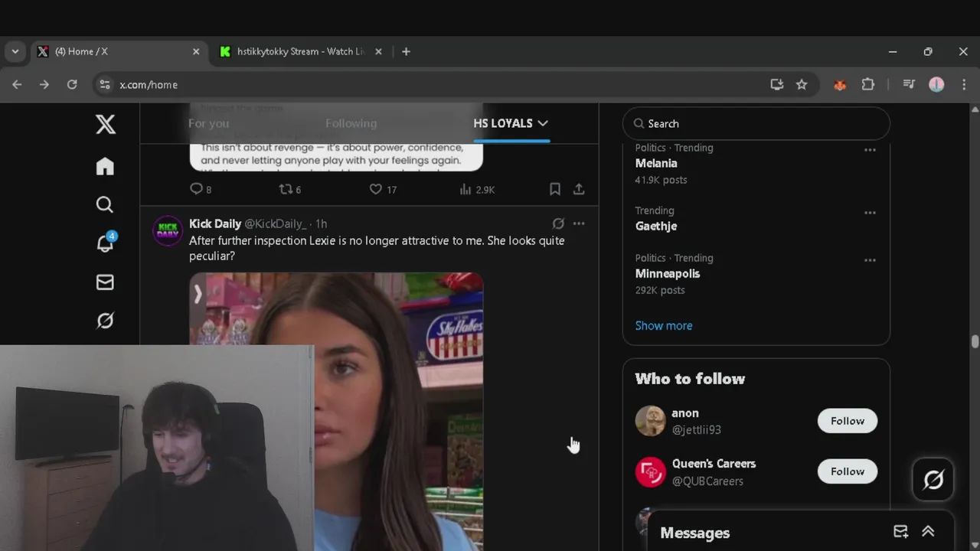Viewport: 980px width, 551px height.
Task: Click Messages drawer title
Action: pos(695,533)
